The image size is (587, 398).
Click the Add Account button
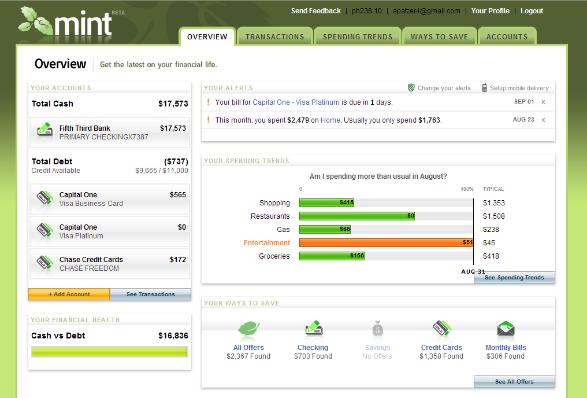point(69,294)
